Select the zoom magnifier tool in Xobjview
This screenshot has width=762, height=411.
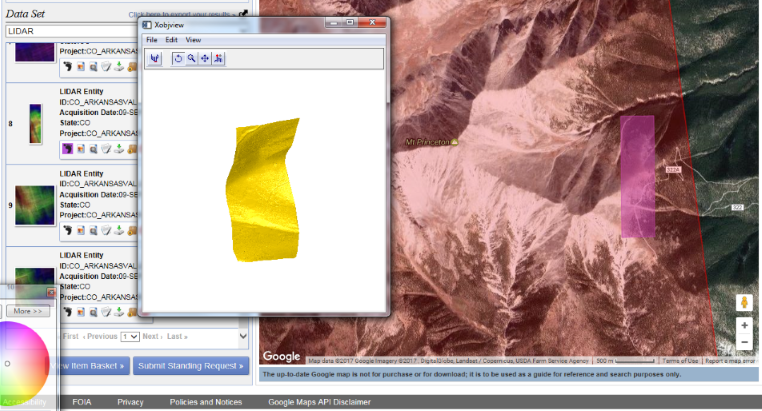(191, 59)
